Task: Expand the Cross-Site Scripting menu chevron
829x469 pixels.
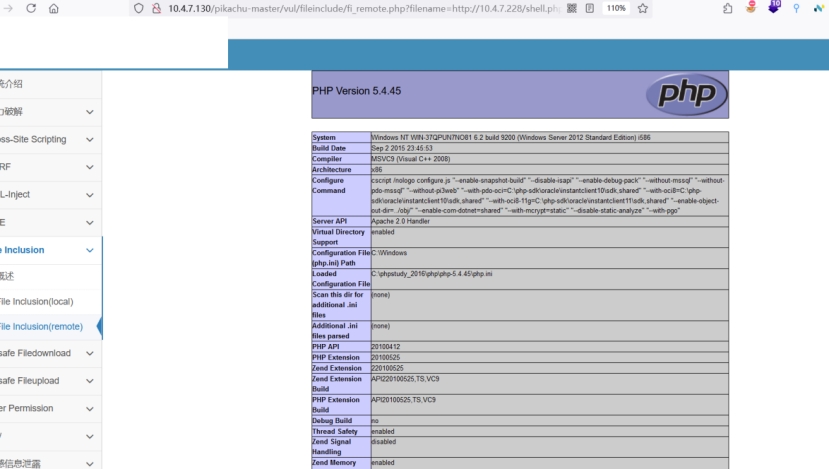Action: [90, 140]
